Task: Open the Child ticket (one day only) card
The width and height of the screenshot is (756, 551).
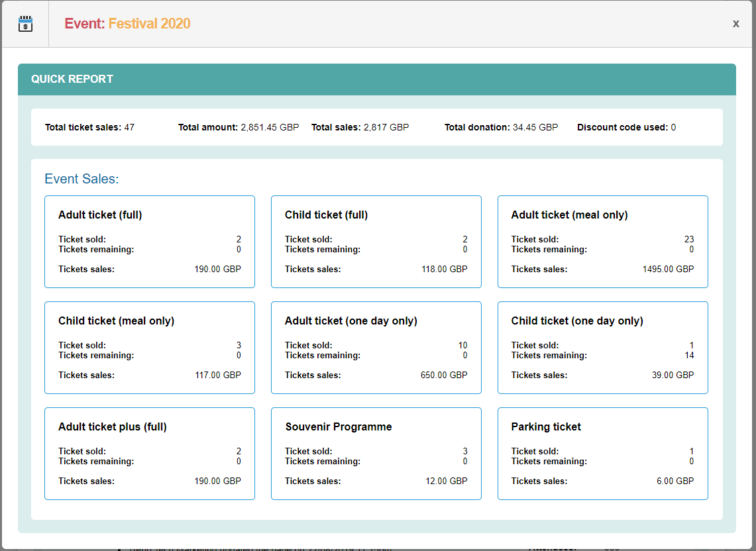Action: 602,348
